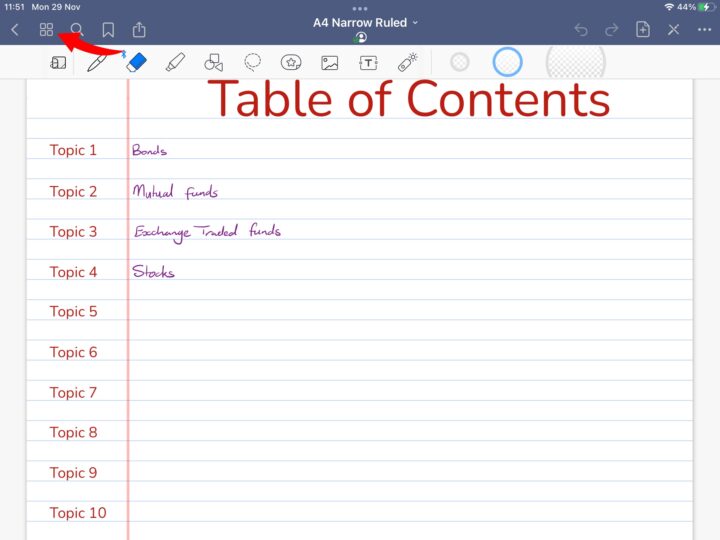Select the Text box tool

[368, 63]
